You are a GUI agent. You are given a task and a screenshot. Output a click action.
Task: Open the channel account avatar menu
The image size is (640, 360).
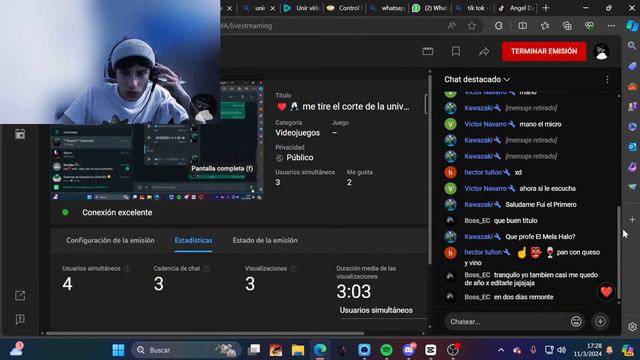pos(601,51)
